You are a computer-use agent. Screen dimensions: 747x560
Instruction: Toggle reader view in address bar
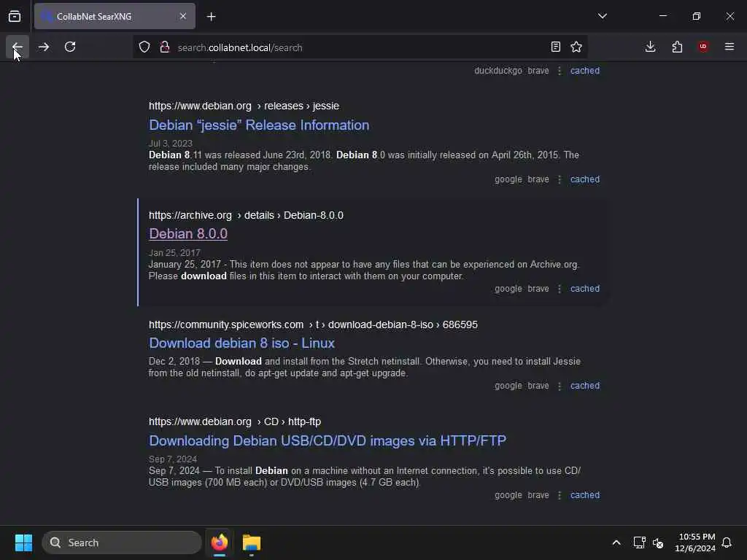point(555,47)
